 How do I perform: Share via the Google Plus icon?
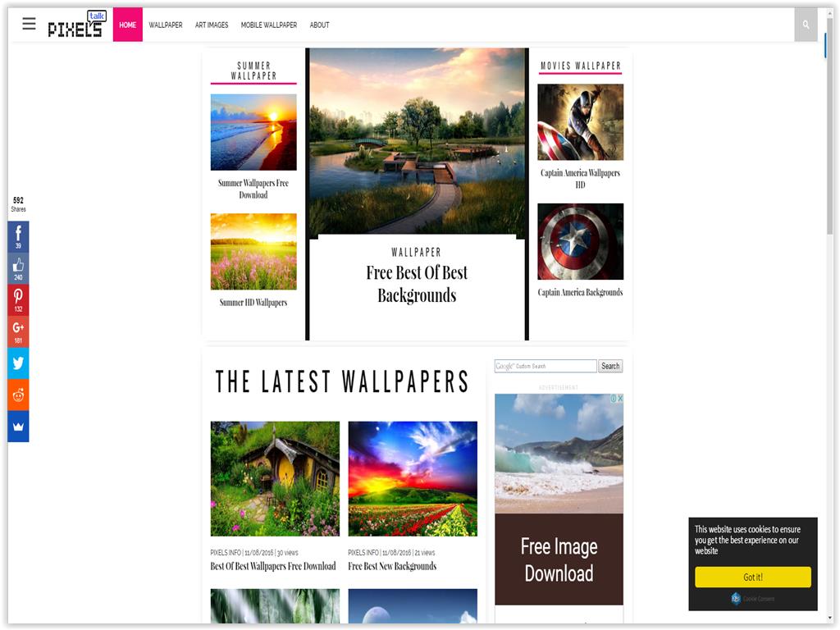18,331
